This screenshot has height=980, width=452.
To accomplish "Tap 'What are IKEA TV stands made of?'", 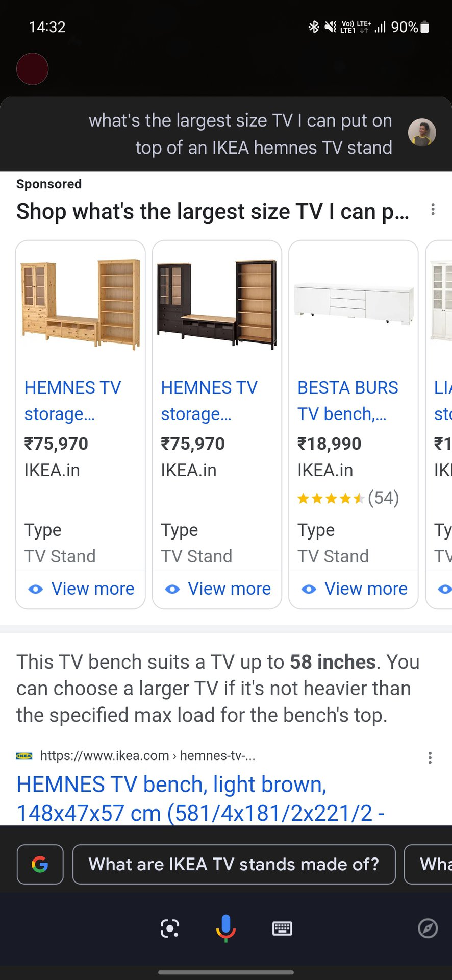I will [x=234, y=864].
